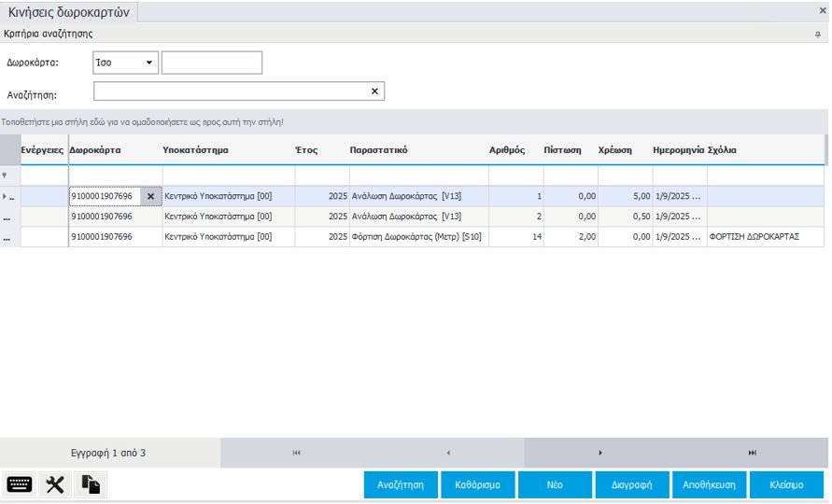Sort by Παραστατικό column header
The image size is (832, 504).
point(378,150)
